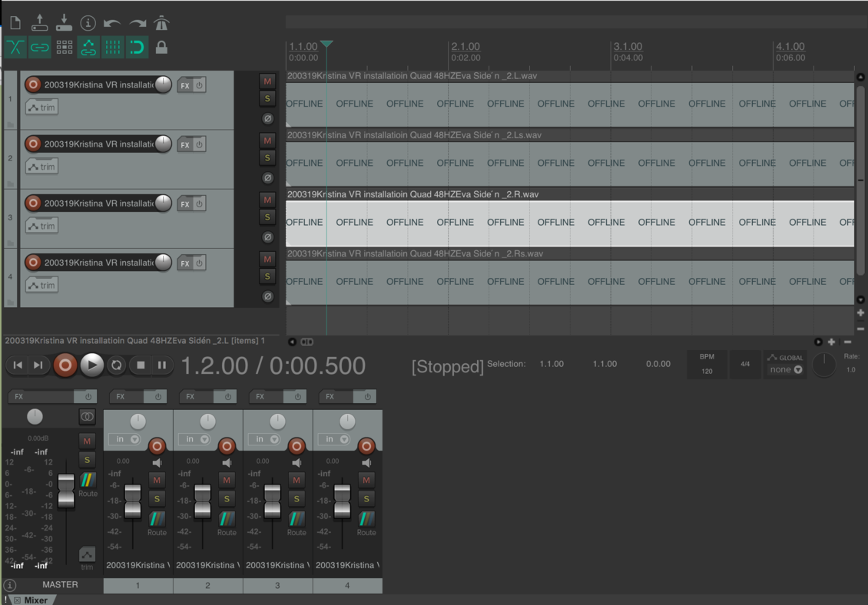Create a new project from toolbar
The image size is (868, 605).
pyautogui.click(x=15, y=23)
